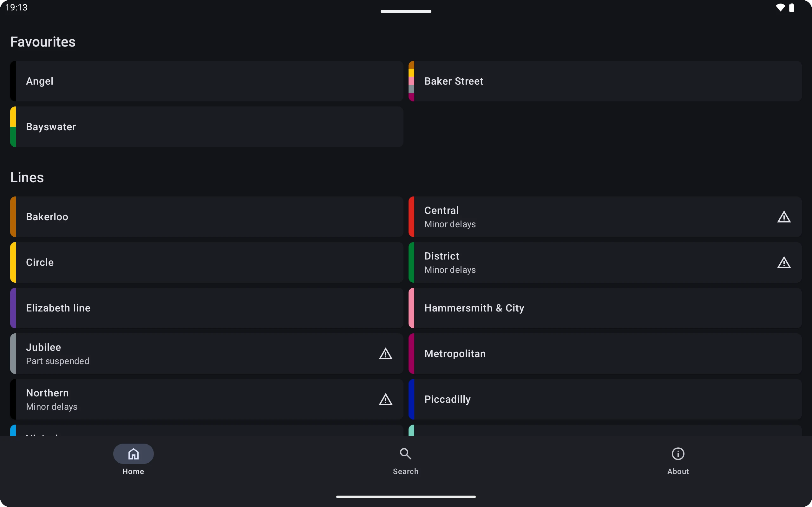Open Piccadilly line details
The width and height of the screenshot is (812, 507).
pyautogui.click(x=605, y=399)
